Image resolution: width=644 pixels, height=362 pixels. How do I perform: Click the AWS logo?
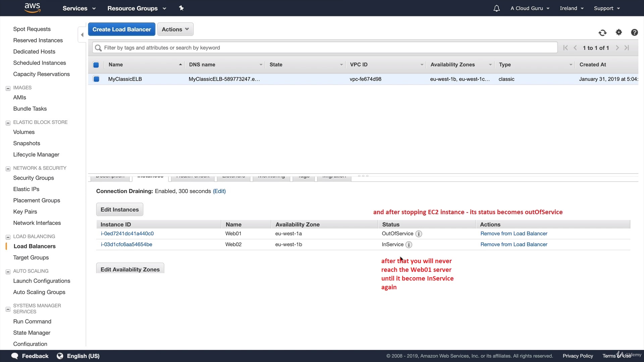click(x=33, y=8)
